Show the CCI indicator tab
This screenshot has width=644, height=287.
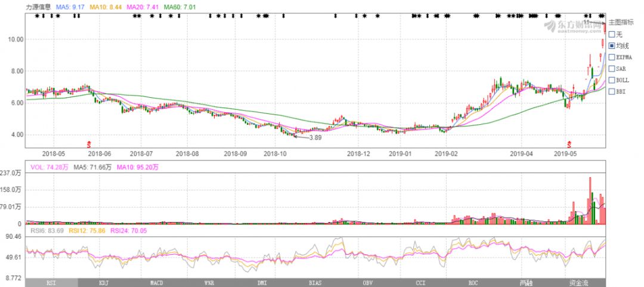[x=420, y=283]
